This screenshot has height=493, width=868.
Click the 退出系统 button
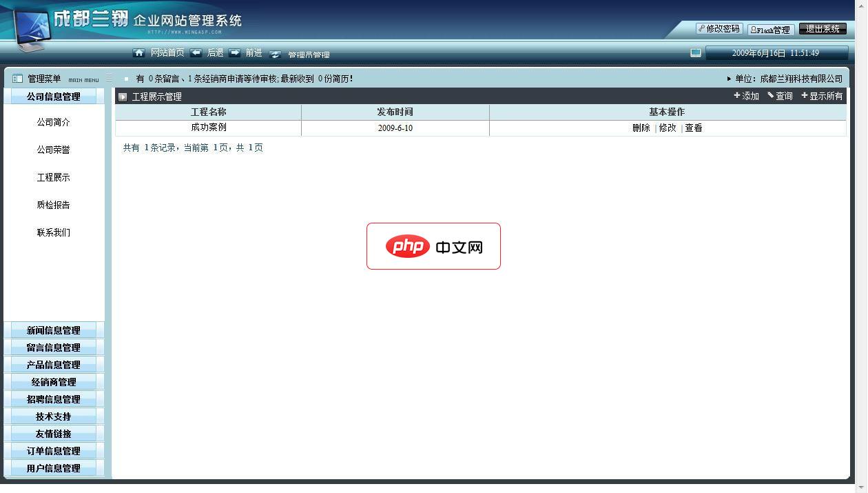[823, 29]
